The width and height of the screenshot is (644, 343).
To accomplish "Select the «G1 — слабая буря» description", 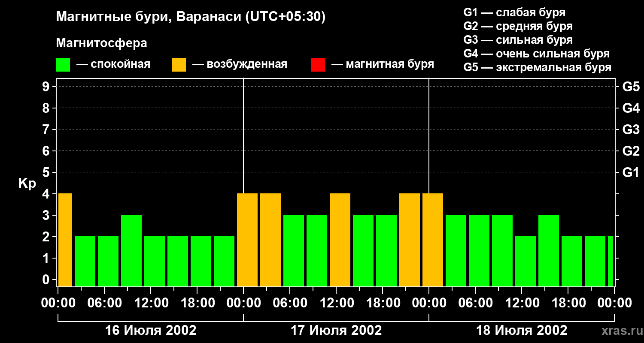I will (514, 12).
